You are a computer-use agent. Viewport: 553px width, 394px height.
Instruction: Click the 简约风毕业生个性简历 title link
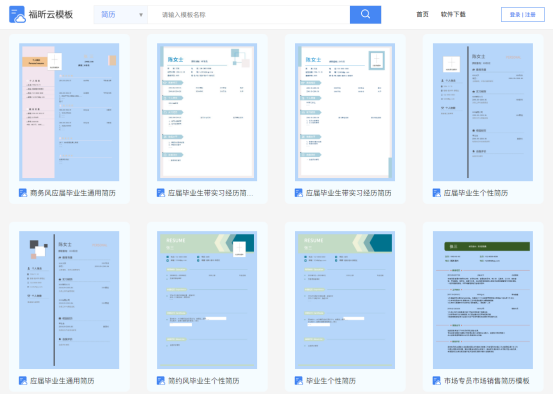tap(203, 381)
